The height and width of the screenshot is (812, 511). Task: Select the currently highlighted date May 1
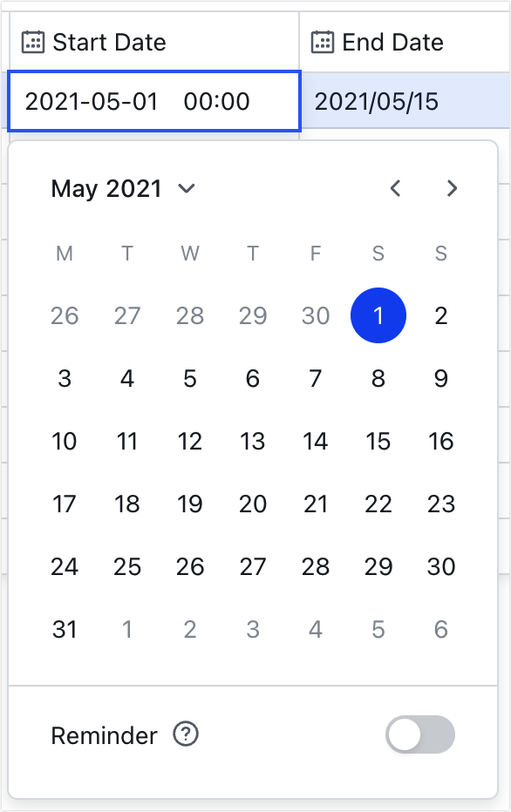point(378,316)
